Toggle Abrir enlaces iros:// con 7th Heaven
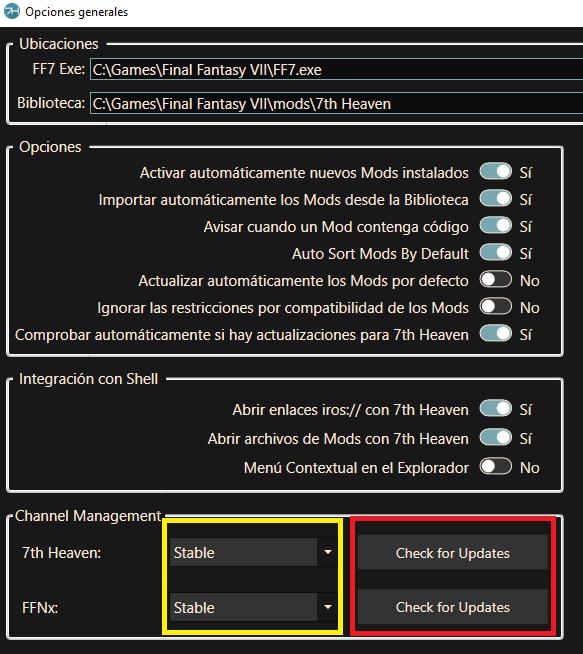This screenshot has width=583, height=654. (x=495, y=409)
